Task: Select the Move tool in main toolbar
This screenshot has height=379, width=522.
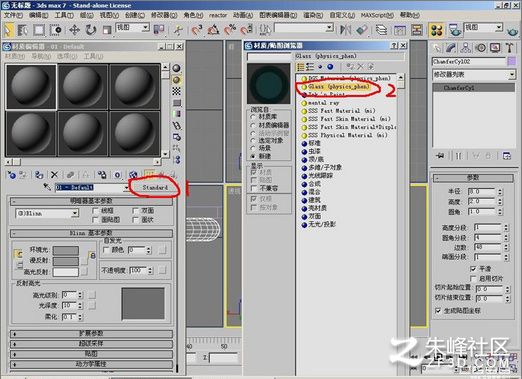Action: point(74,30)
